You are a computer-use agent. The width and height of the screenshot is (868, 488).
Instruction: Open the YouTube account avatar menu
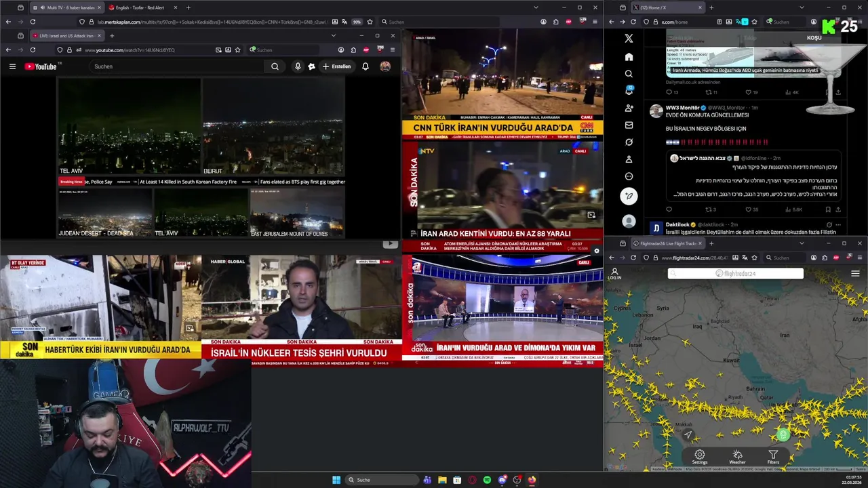385,66
